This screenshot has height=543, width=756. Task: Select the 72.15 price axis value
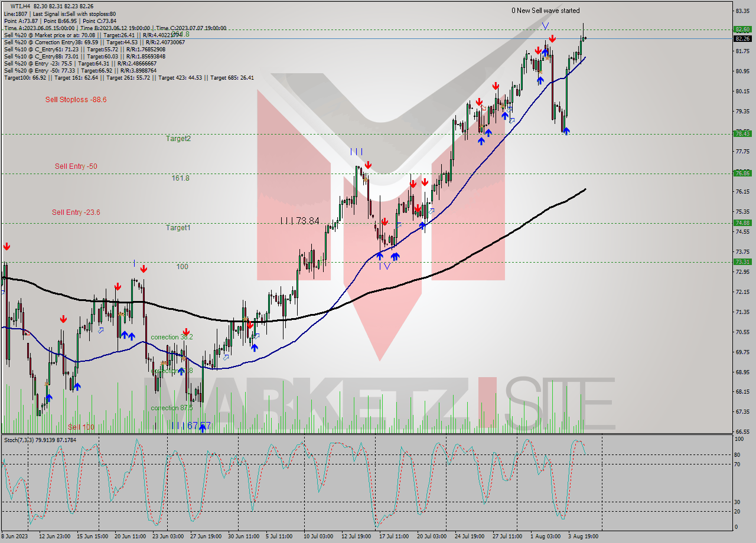pyautogui.click(x=742, y=292)
